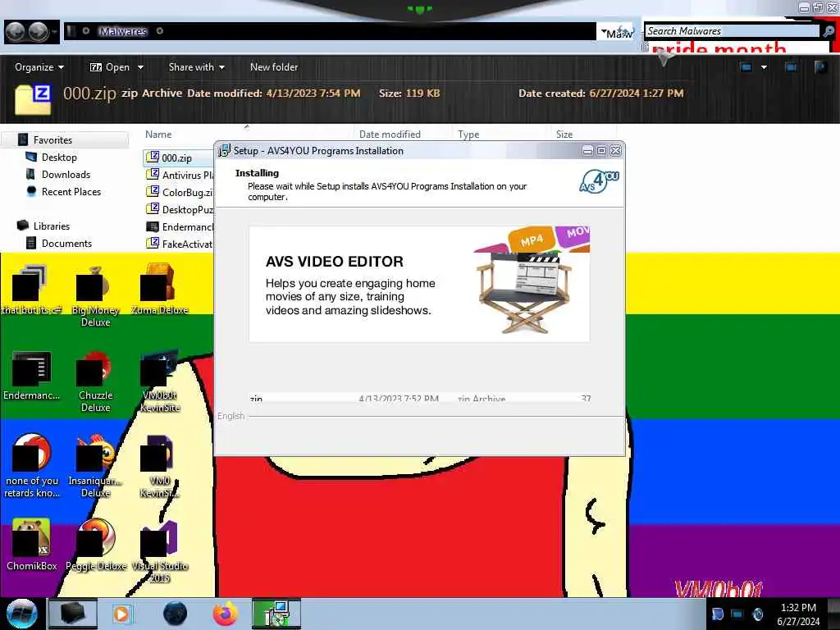Open the Peggle Deluxe desktop icon
The height and width of the screenshot is (630, 840).
pyautogui.click(x=96, y=545)
